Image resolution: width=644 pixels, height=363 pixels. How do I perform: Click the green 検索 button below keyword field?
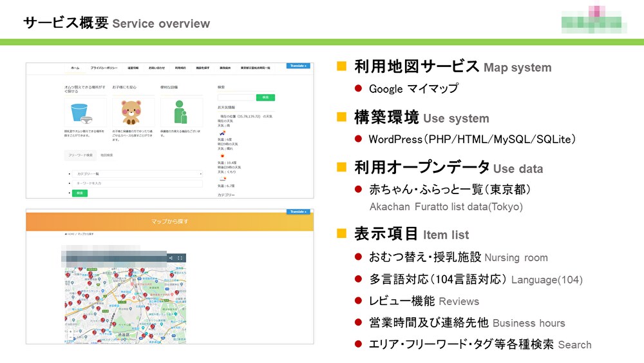click(x=80, y=193)
